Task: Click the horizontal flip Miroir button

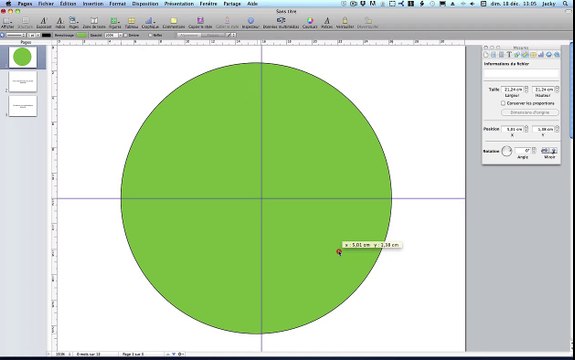Action: coord(545,151)
